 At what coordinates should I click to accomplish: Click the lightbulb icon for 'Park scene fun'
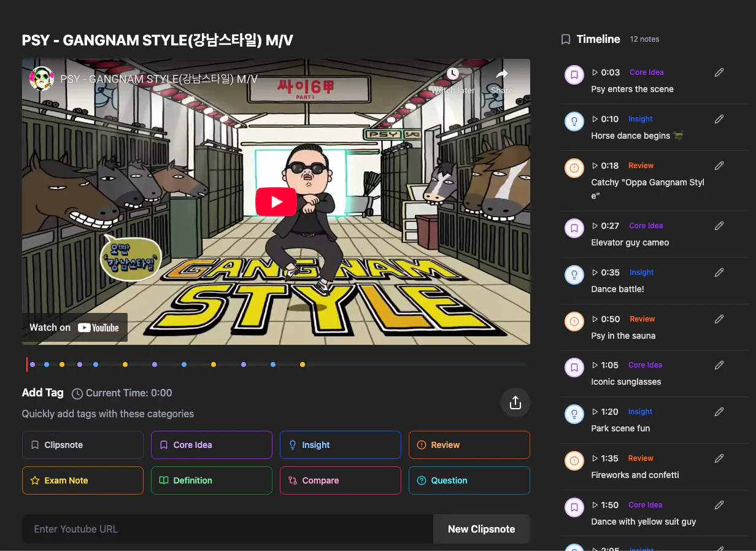(x=574, y=414)
